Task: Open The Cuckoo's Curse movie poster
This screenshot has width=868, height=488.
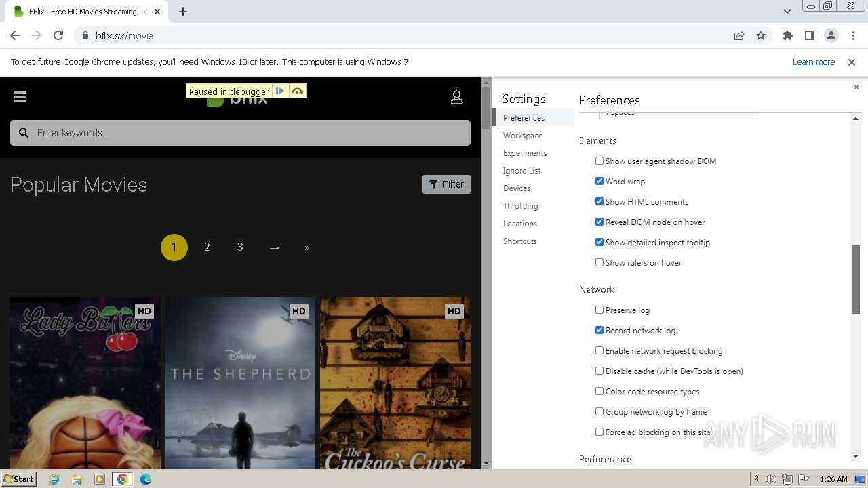Action: pos(395,383)
